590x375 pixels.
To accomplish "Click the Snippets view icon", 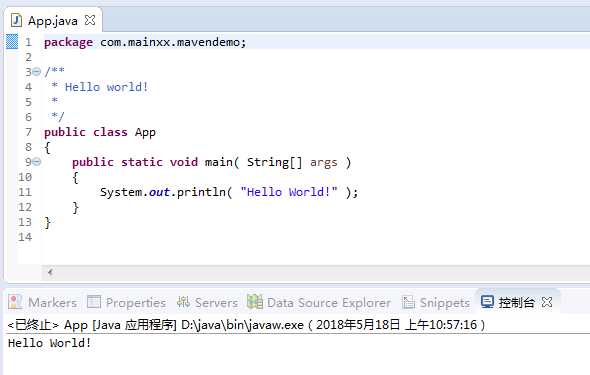I will [408, 302].
